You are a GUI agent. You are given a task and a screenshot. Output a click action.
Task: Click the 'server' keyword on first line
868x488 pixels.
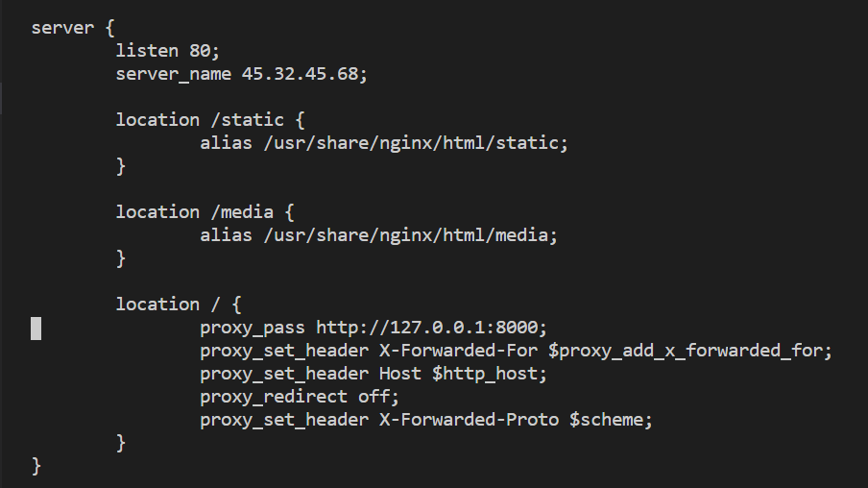(x=62, y=28)
